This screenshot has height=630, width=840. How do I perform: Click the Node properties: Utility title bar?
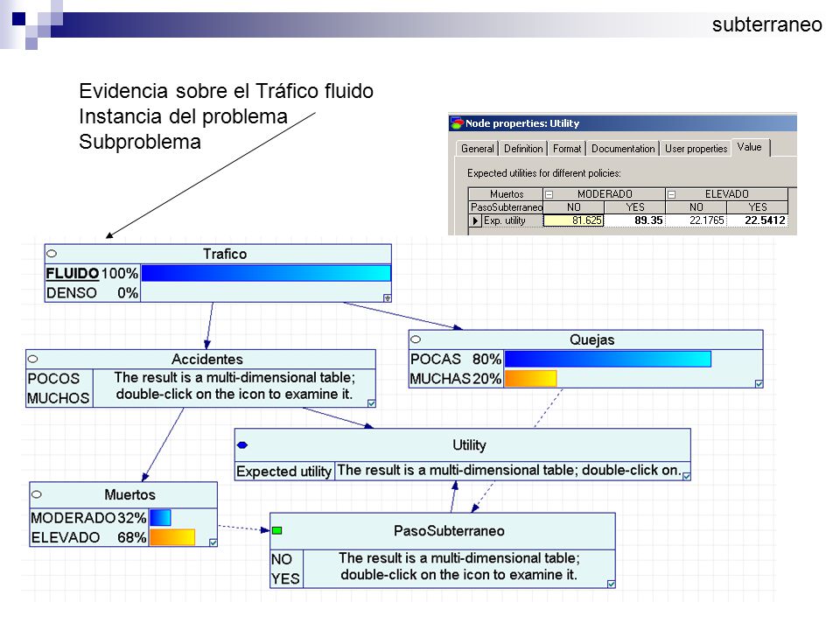pos(623,123)
